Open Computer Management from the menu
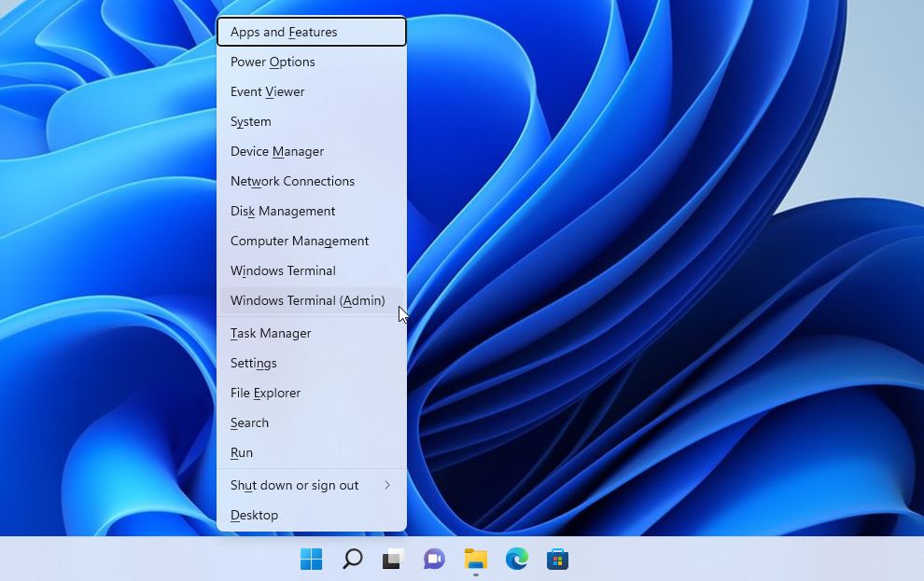924x581 pixels. (312, 241)
